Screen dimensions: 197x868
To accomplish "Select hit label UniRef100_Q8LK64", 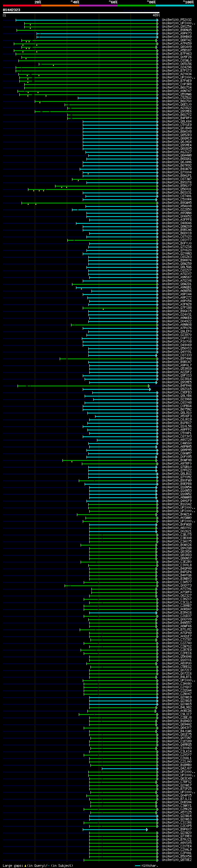I will (x=177, y=121).
